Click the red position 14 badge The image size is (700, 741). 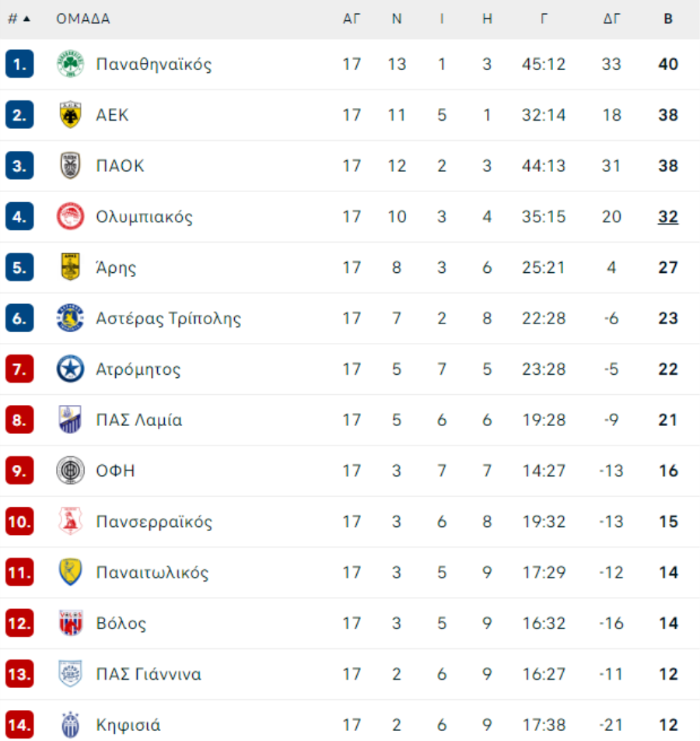coord(19,725)
